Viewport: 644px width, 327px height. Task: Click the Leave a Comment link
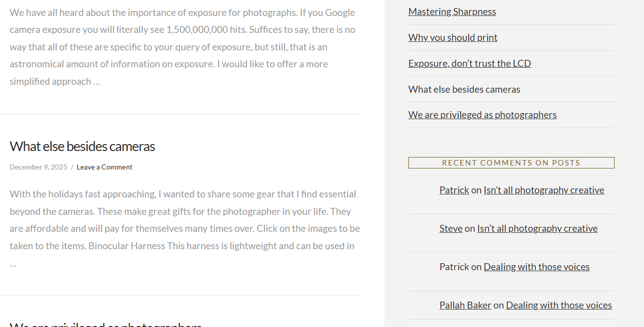pyautogui.click(x=104, y=167)
